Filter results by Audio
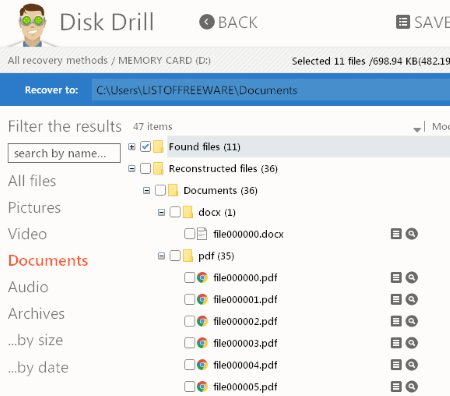The width and height of the screenshot is (450, 396). (28, 287)
